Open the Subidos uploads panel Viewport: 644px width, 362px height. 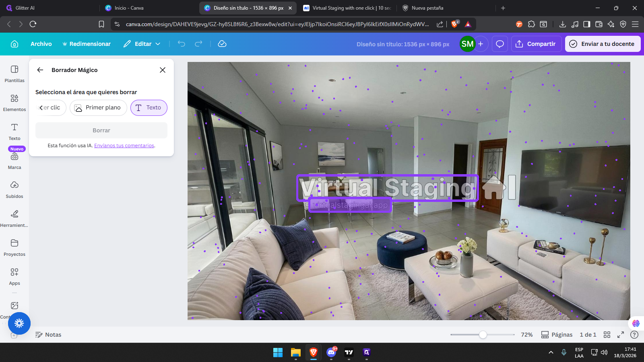(14, 190)
